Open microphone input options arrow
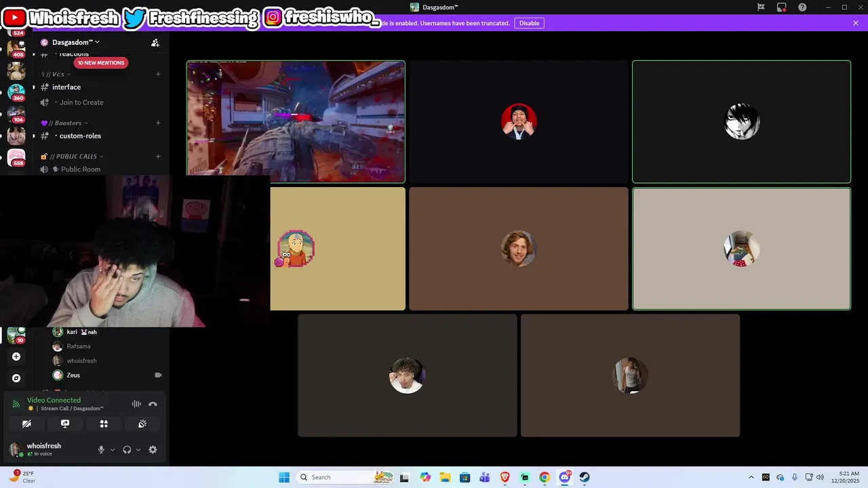Image resolution: width=868 pixels, height=488 pixels. [113, 449]
